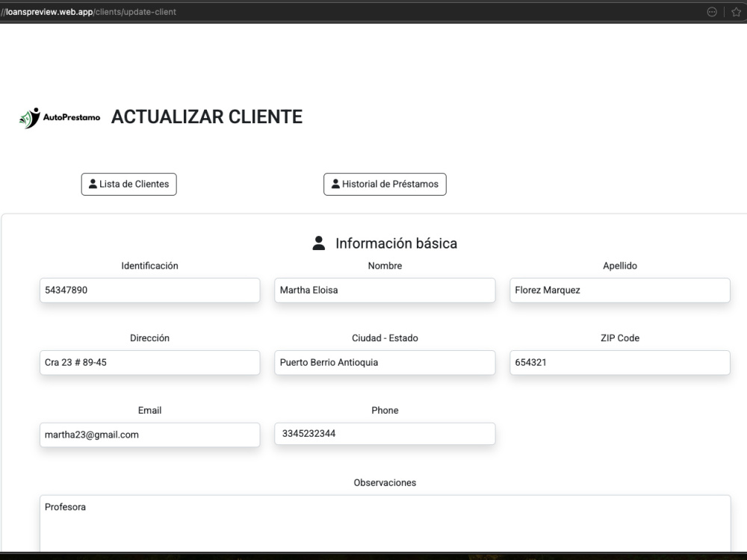The height and width of the screenshot is (560, 747).
Task: Click the Nombre label
Action: pyautogui.click(x=385, y=266)
